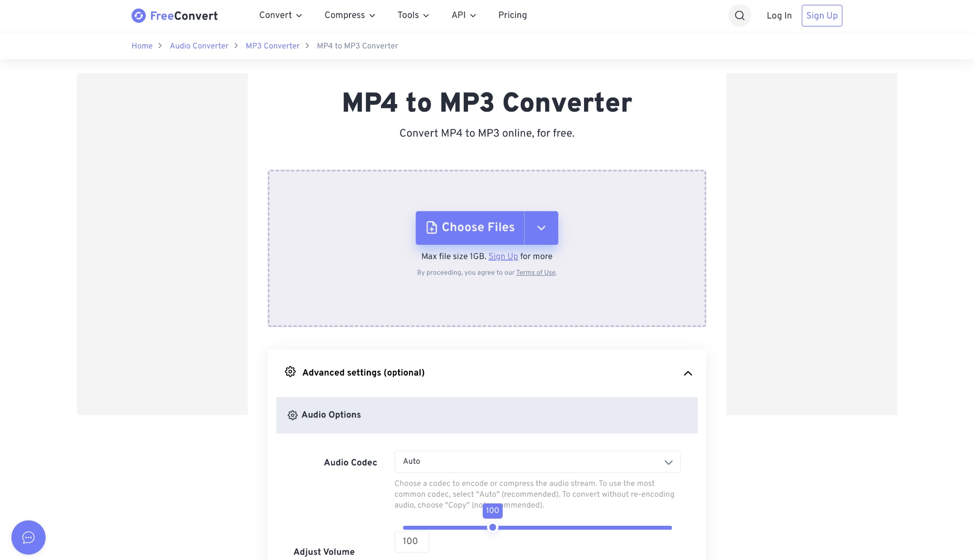Open the Terms of Use link
This screenshot has width=974, height=560.
(x=536, y=272)
